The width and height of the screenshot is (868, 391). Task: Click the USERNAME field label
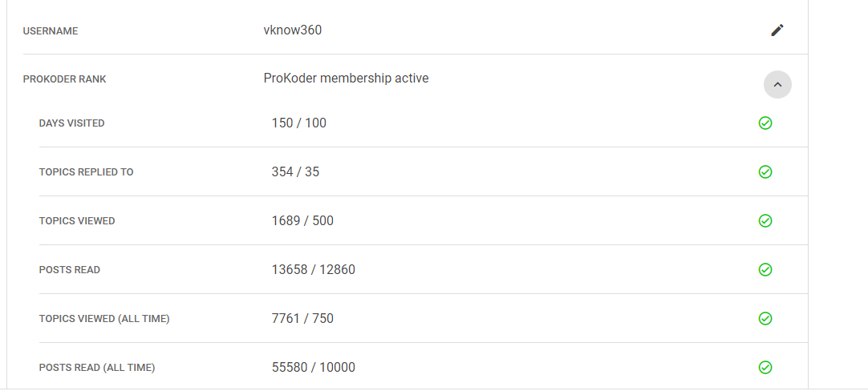coord(51,31)
